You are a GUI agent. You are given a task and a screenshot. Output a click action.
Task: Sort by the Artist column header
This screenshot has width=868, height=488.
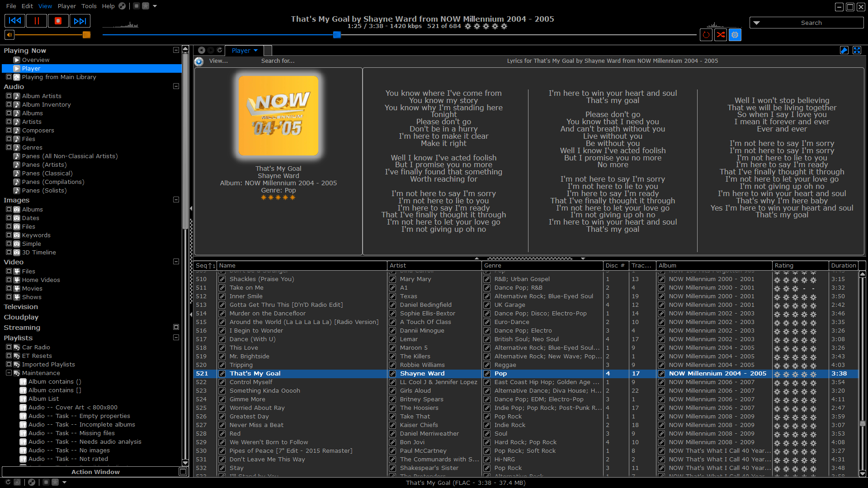pyautogui.click(x=434, y=266)
